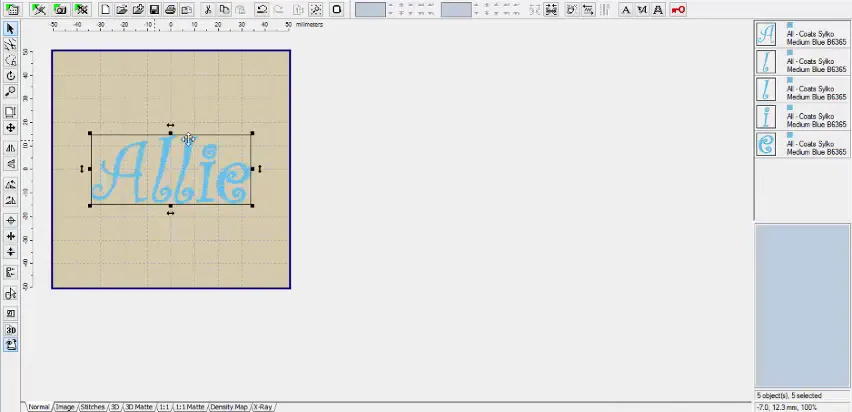
Task: Switch to the X-Ray view tab
Action: [262, 407]
